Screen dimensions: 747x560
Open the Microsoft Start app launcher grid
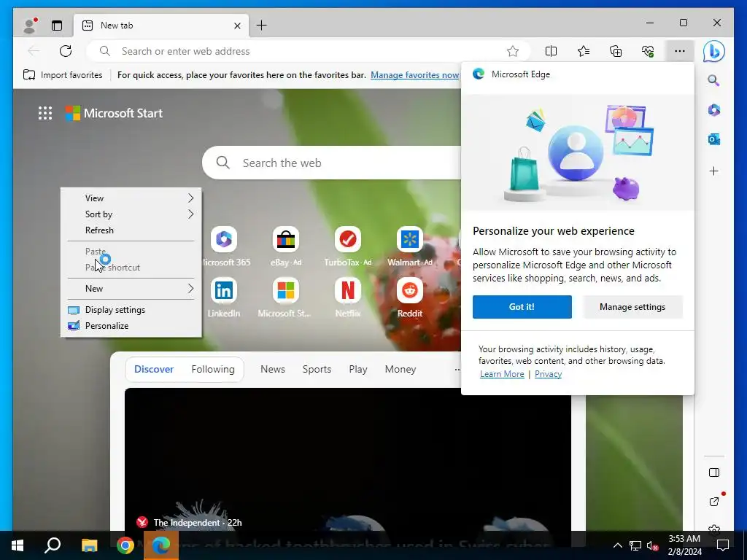coord(45,113)
